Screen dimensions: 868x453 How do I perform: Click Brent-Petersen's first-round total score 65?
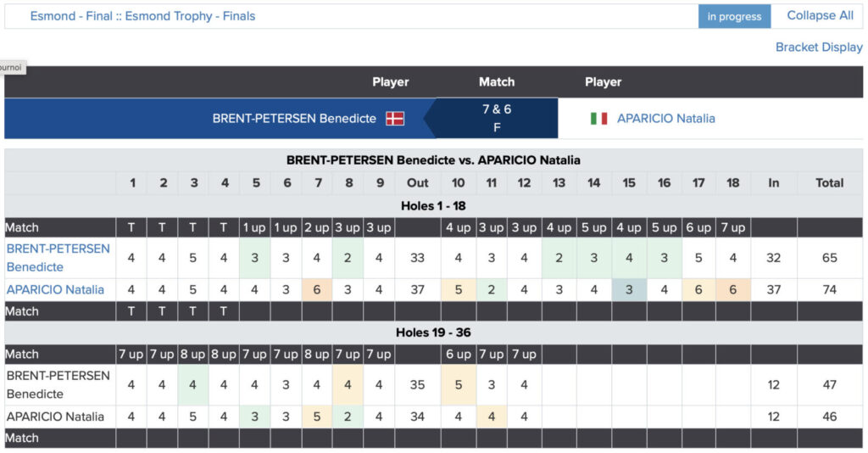point(830,258)
